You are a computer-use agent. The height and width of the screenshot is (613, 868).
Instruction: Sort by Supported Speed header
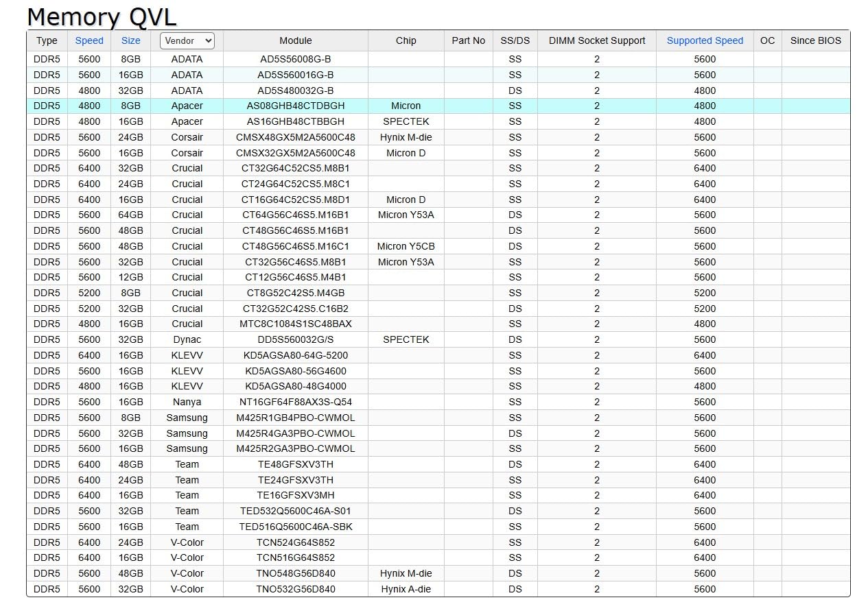pyautogui.click(x=705, y=40)
